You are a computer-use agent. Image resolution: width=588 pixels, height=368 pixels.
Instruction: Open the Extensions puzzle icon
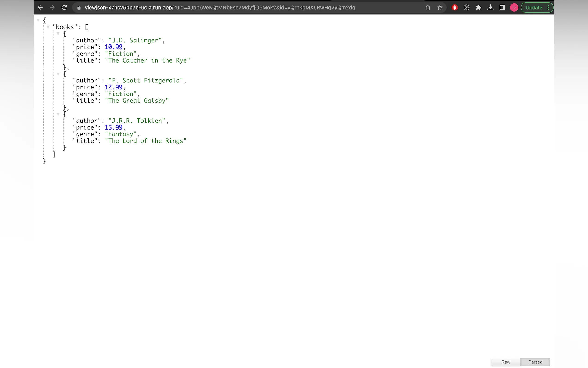(478, 8)
